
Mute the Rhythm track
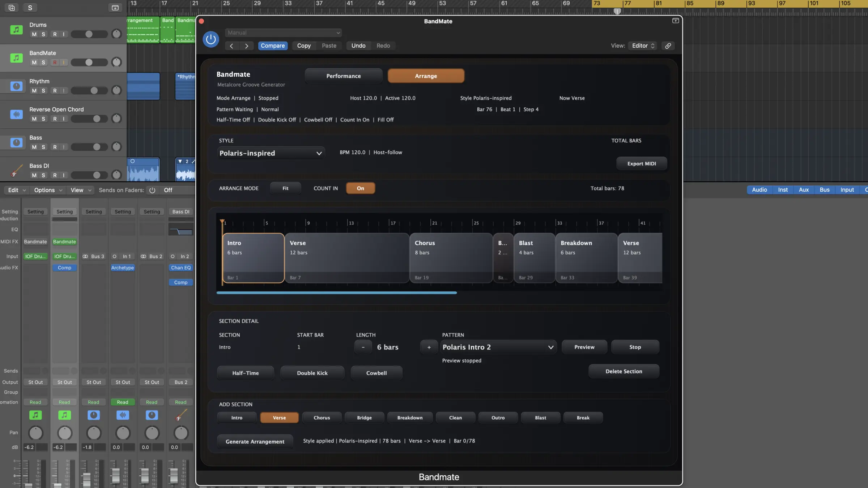click(34, 91)
